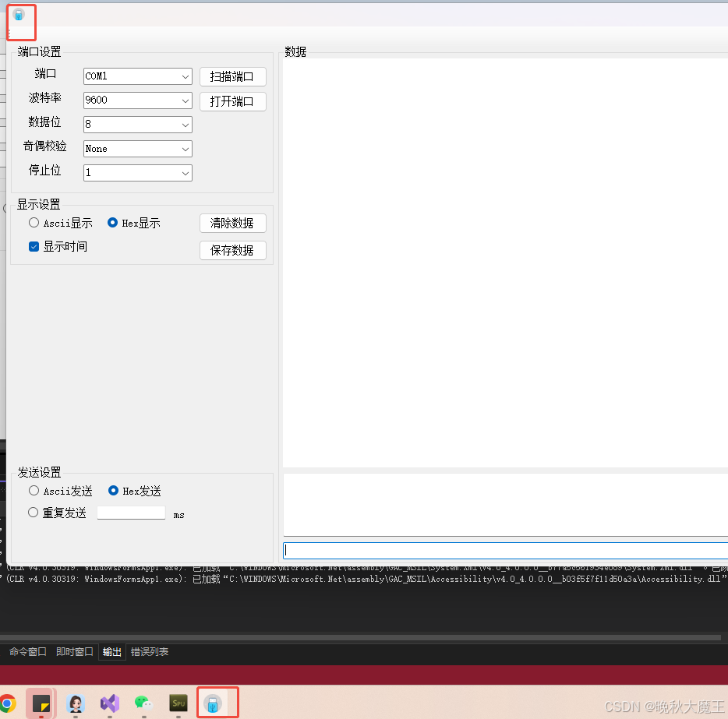Open the sticky notes taskbar app
The image size is (728, 719).
pos(41,703)
